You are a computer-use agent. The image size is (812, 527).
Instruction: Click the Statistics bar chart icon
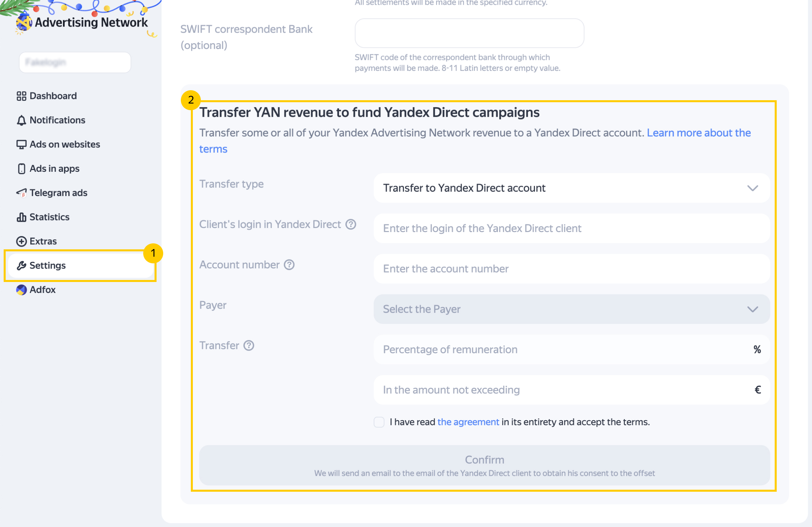(x=21, y=217)
